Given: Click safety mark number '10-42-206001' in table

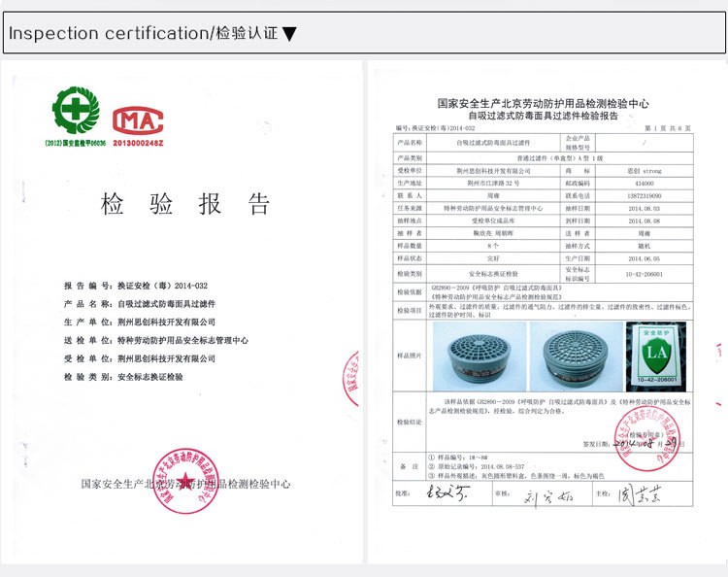Looking at the screenshot, I should click(645, 274).
